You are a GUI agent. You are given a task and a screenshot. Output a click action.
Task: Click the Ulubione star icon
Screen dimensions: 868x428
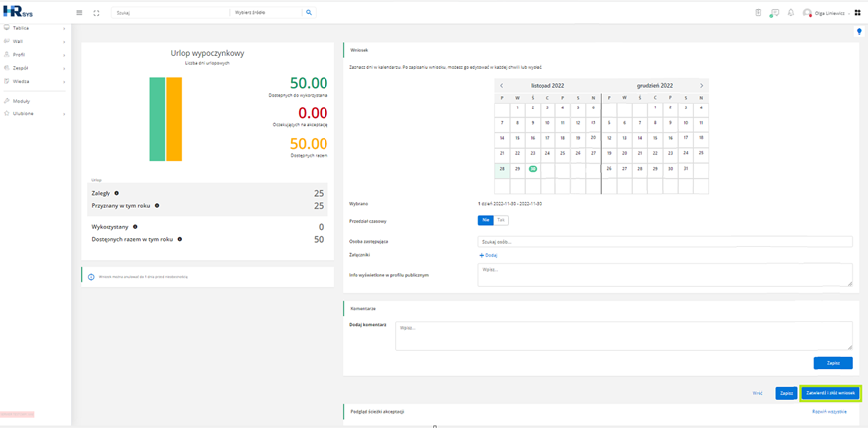(7, 114)
